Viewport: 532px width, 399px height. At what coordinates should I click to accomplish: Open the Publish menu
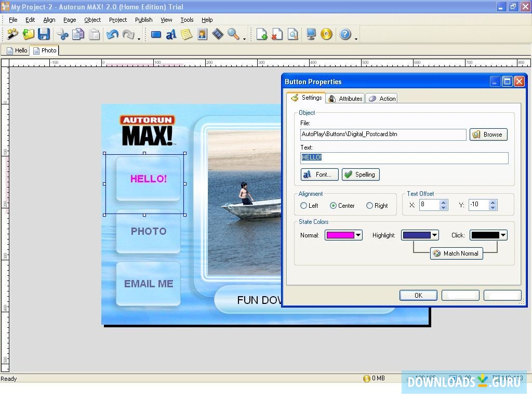(x=143, y=20)
